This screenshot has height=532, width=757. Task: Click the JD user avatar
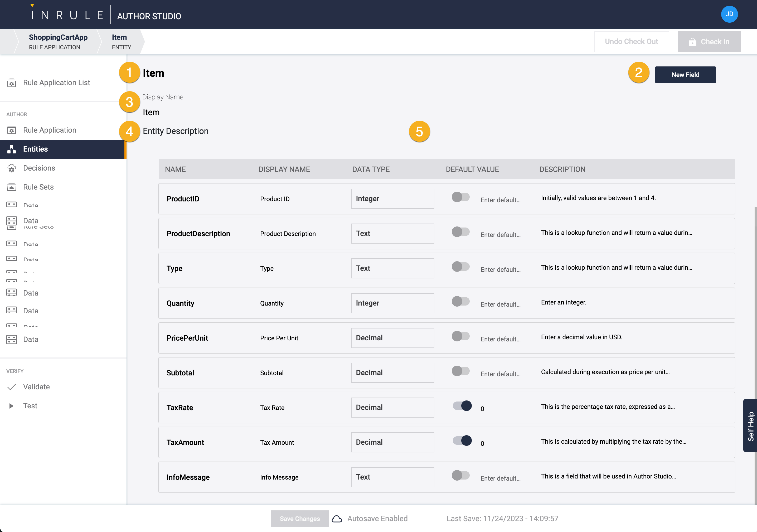click(x=729, y=14)
